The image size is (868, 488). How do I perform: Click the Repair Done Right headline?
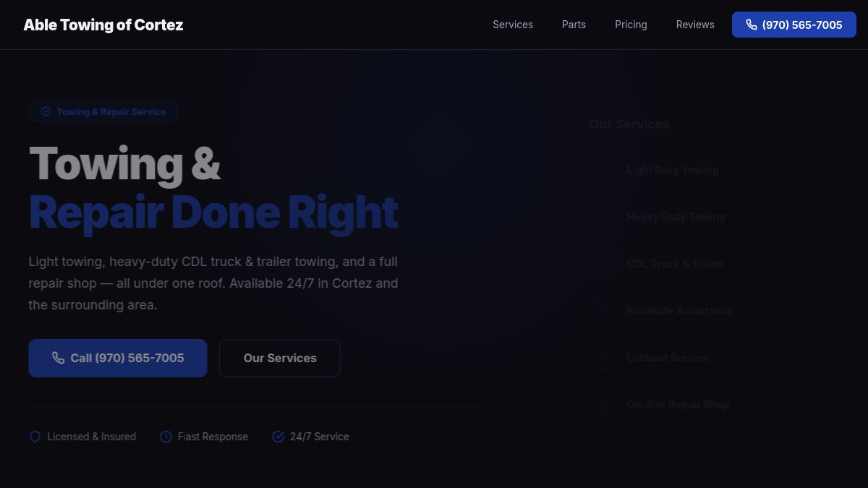tap(213, 212)
